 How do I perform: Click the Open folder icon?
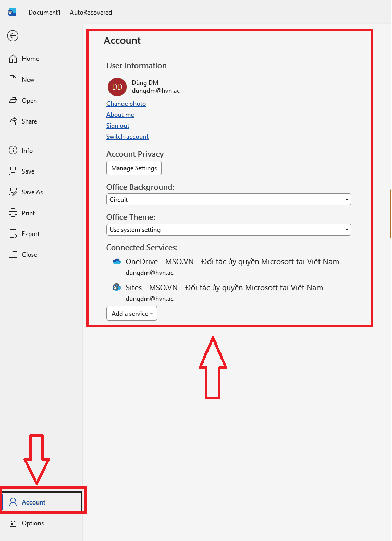[x=14, y=101]
